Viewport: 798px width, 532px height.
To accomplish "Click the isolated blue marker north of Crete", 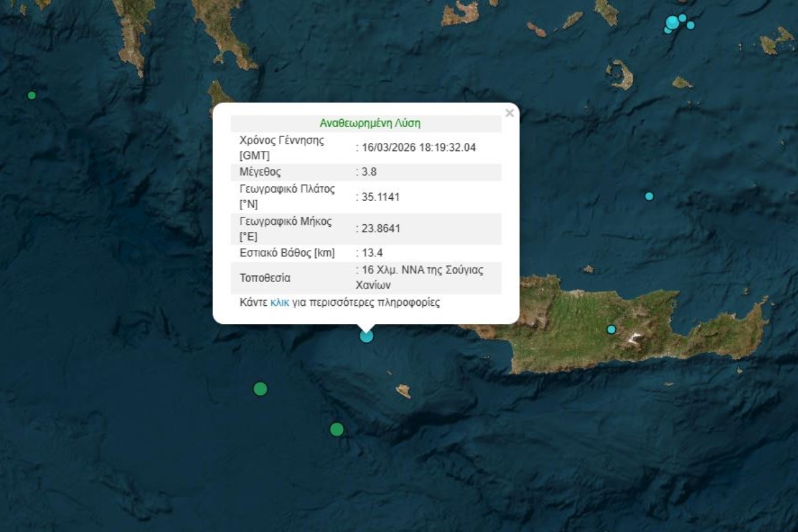I will click(x=649, y=196).
